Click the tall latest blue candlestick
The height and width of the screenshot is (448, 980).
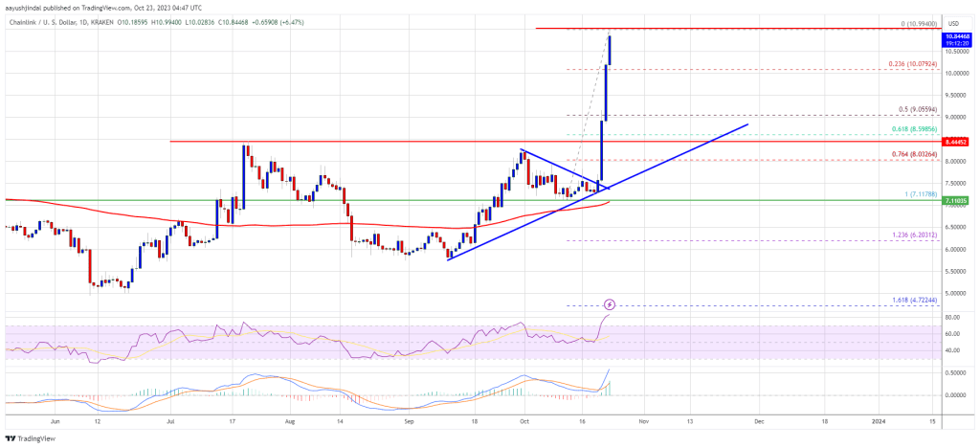610,50
